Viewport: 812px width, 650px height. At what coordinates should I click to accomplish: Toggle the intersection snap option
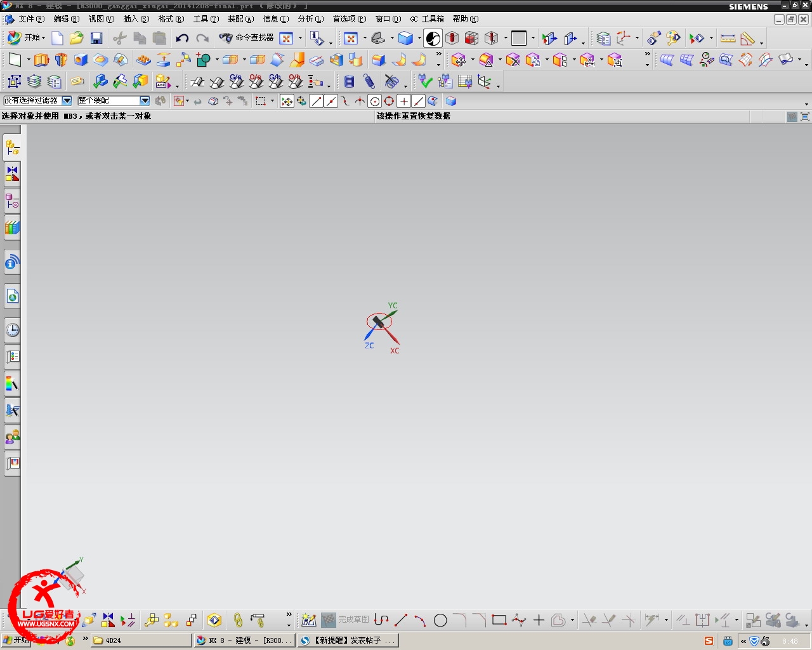tap(360, 101)
